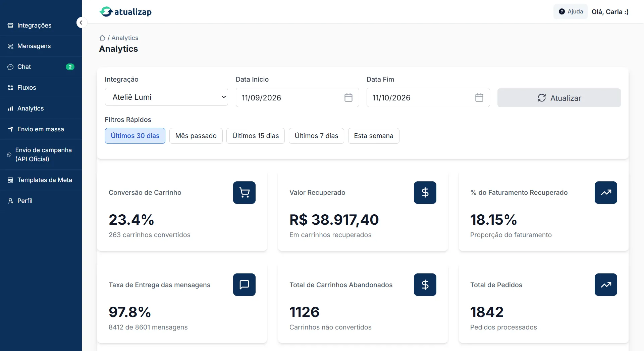Go to Integrações in the sidebar

[41, 26]
